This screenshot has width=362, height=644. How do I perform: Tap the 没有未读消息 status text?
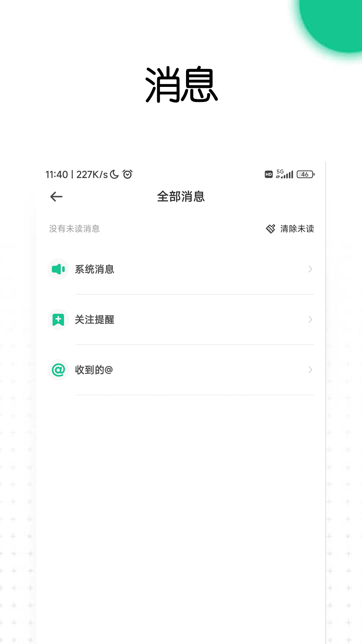pyautogui.click(x=74, y=229)
